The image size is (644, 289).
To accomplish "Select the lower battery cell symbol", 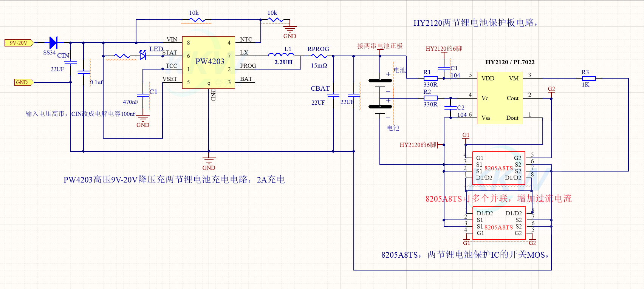I will (380, 110).
